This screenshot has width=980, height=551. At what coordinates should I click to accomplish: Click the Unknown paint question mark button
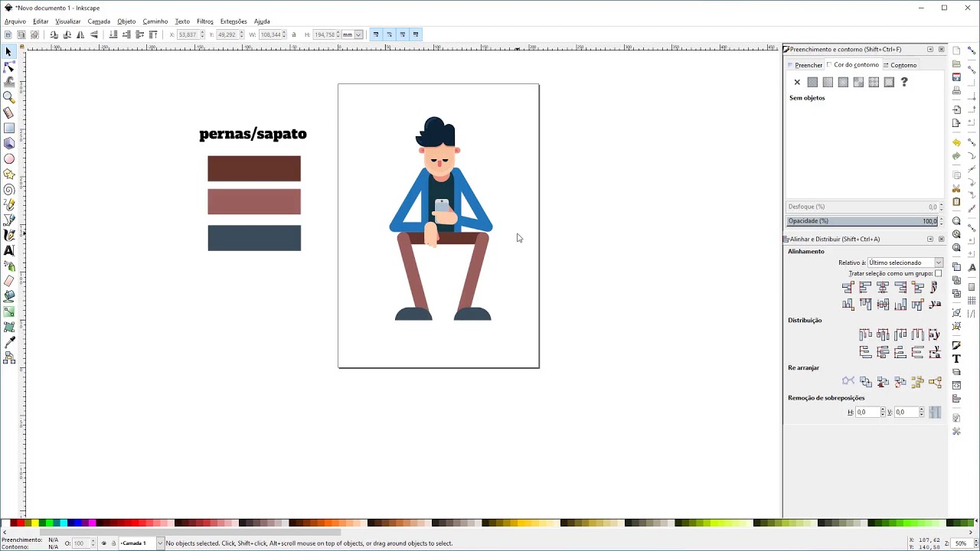[904, 82]
